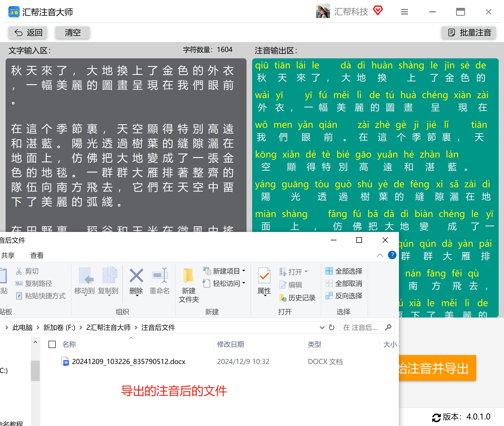The image size is (504, 426).
Task: Click the 2024/12/9 10:32 date cell
Action: (x=243, y=361)
